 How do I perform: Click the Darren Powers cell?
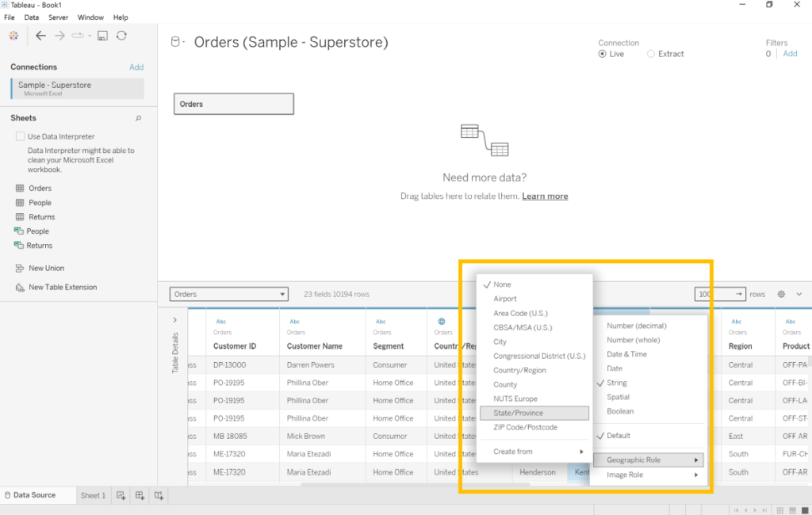coord(311,365)
